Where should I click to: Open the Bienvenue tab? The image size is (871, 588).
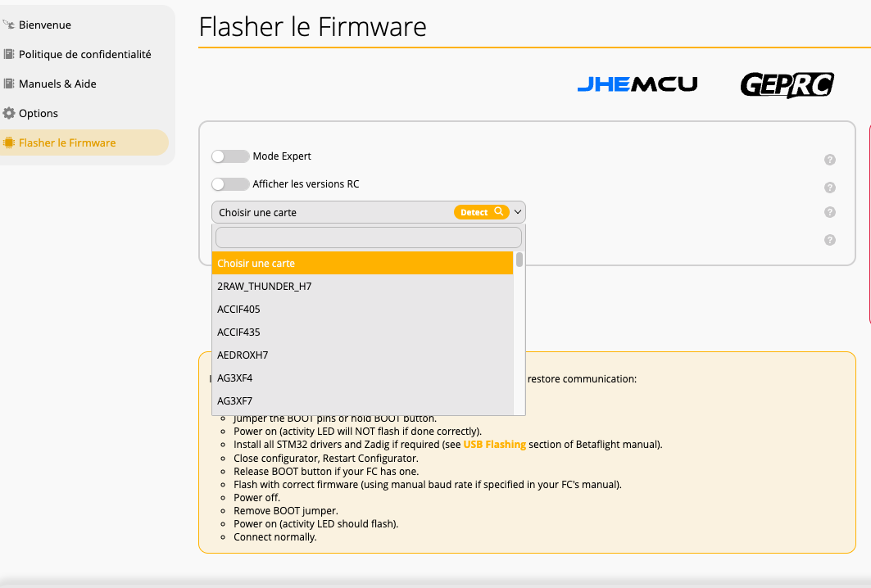pyautogui.click(x=44, y=25)
